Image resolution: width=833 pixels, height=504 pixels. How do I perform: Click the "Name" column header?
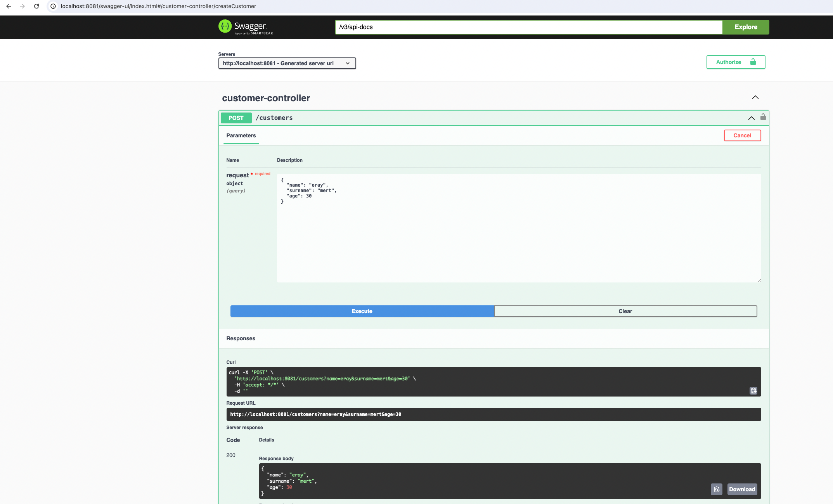233,160
